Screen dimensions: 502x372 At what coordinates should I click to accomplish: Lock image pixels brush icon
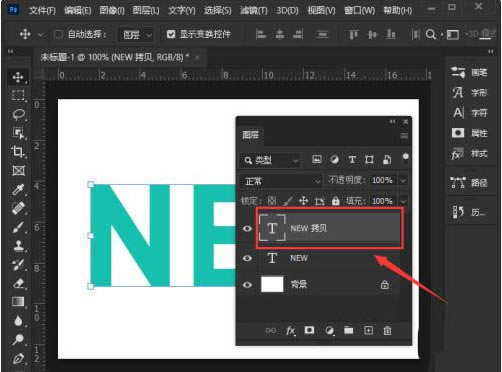[288, 201]
